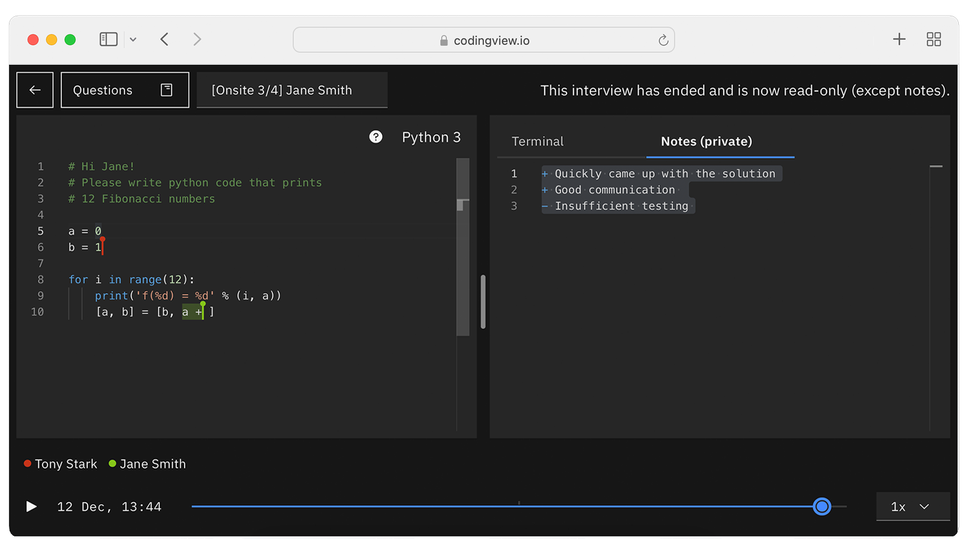Screen dimensions: 970x560
Task: Click the '[a, b] = [b, a + ]' line
Action: coord(155,312)
